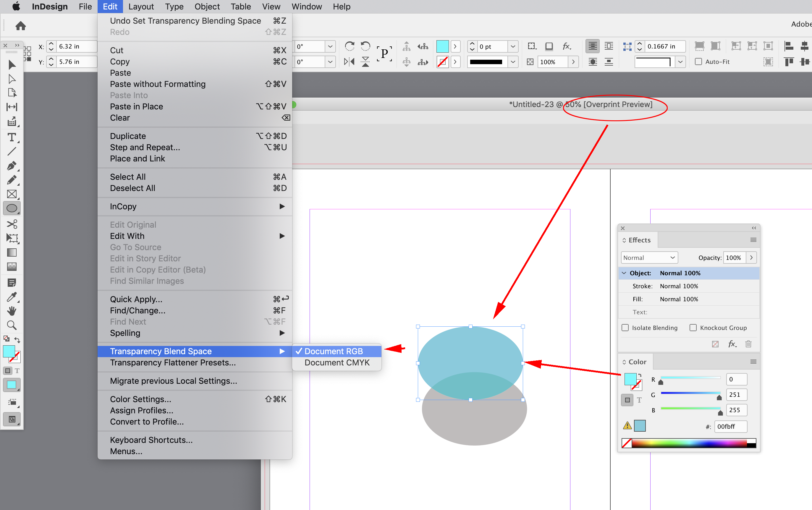The width and height of the screenshot is (812, 510).
Task: Open the Normal blend mode dropdown
Action: 649,258
